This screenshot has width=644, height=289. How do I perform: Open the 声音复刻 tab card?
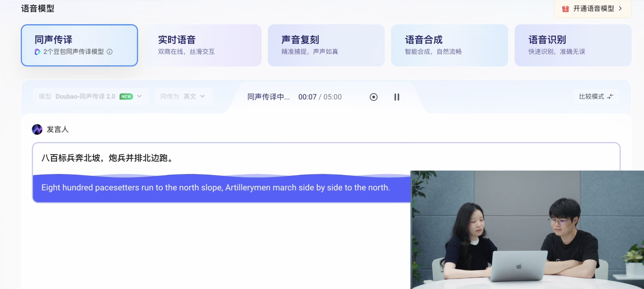(x=326, y=45)
